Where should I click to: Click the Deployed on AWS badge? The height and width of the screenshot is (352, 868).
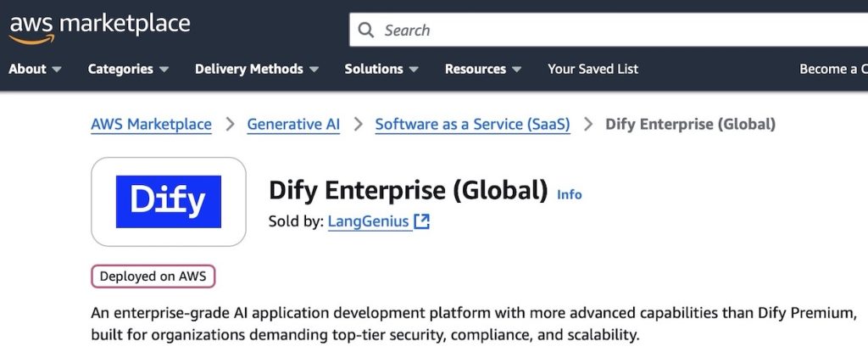[x=153, y=277]
